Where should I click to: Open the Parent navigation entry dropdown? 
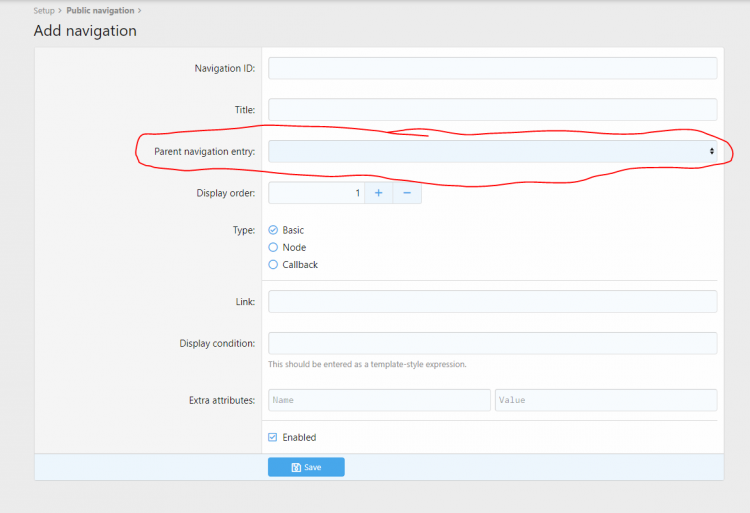[492, 151]
